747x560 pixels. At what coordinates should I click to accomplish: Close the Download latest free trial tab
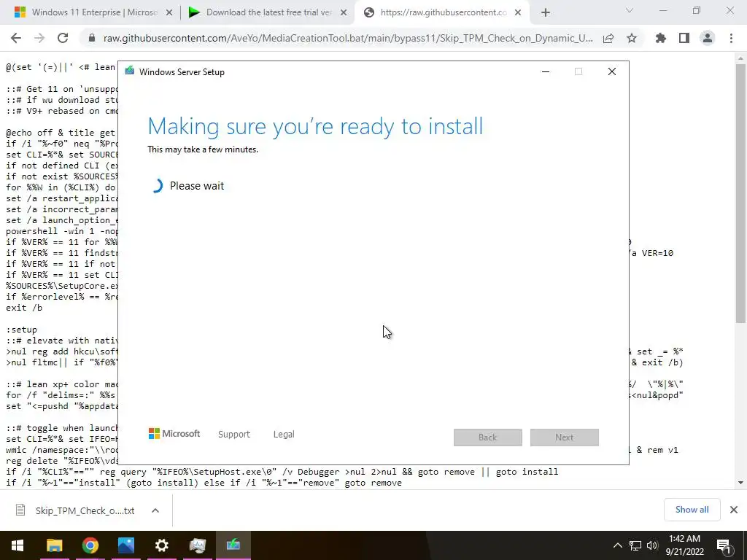(344, 13)
